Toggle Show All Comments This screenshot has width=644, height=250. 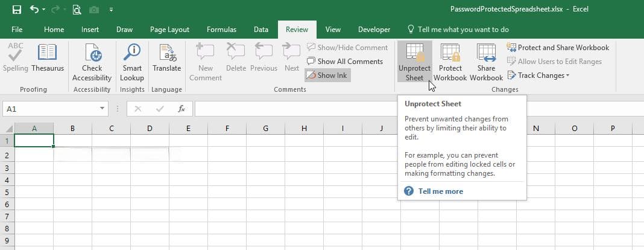tap(344, 61)
